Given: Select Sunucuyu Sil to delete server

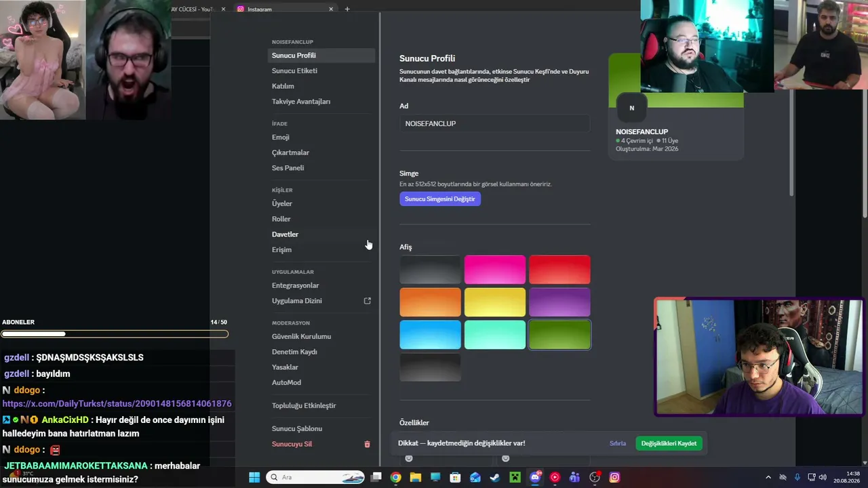Looking at the screenshot, I should click(x=321, y=444).
